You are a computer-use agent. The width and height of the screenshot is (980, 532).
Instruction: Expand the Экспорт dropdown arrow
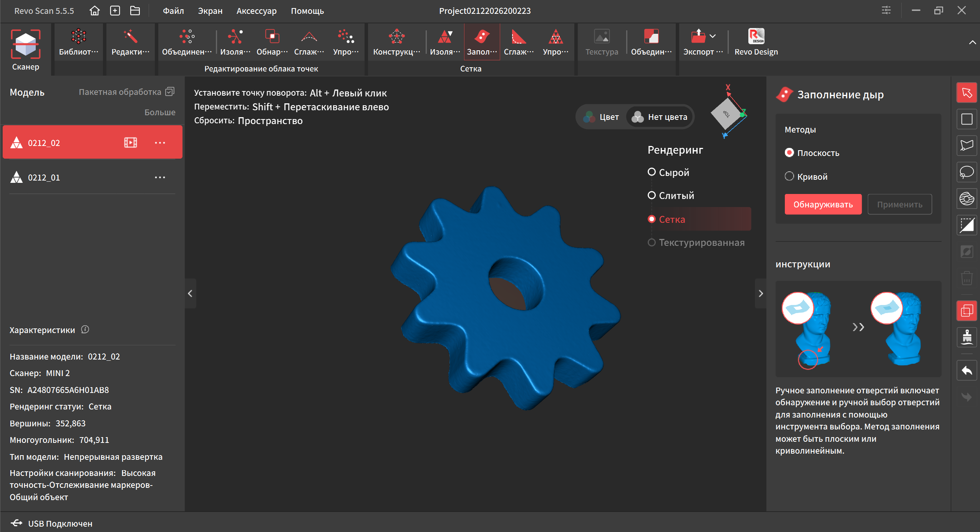pyautogui.click(x=713, y=36)
